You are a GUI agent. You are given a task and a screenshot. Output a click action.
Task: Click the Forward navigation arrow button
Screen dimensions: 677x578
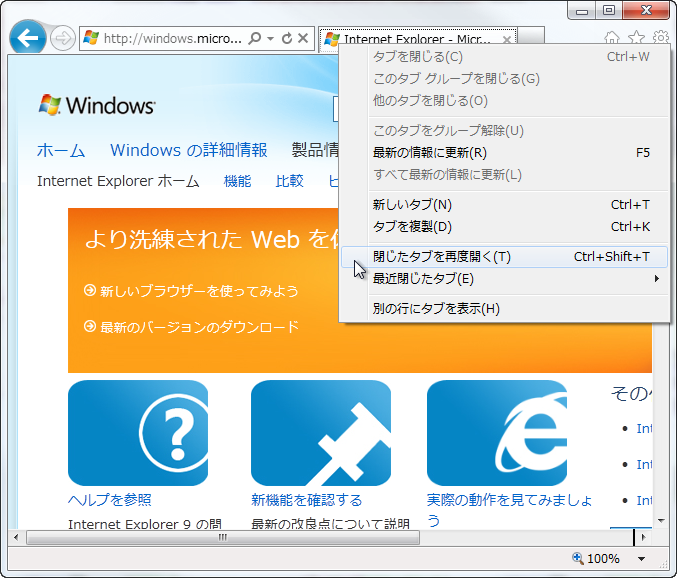pos(63,39)
